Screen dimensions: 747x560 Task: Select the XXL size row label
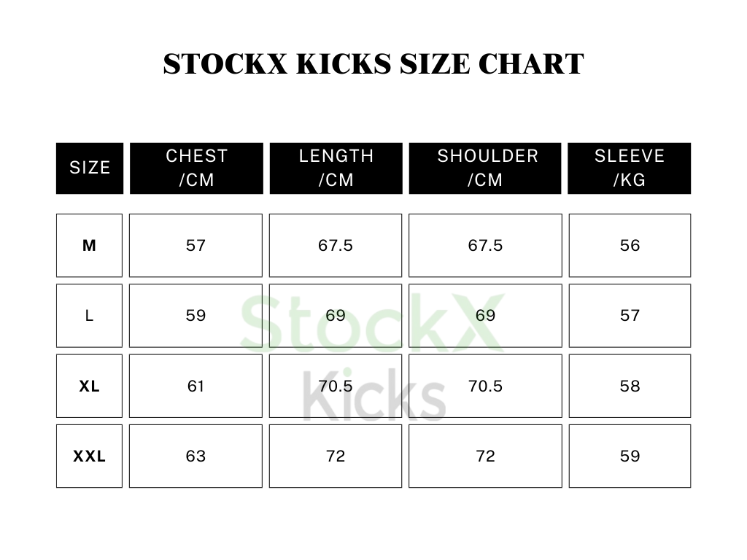pyautogui.click(x=89, y=456)
